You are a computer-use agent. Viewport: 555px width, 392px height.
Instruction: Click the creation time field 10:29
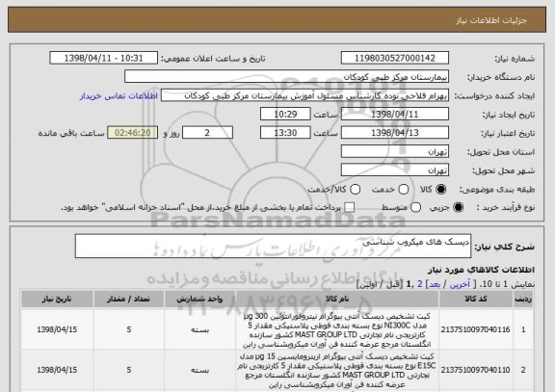285,115
